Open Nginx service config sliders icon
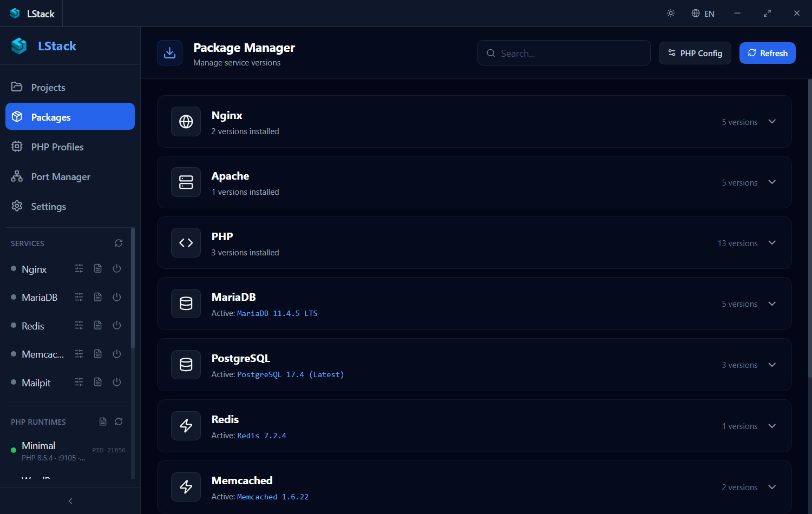812x514 pixels. 79,268
